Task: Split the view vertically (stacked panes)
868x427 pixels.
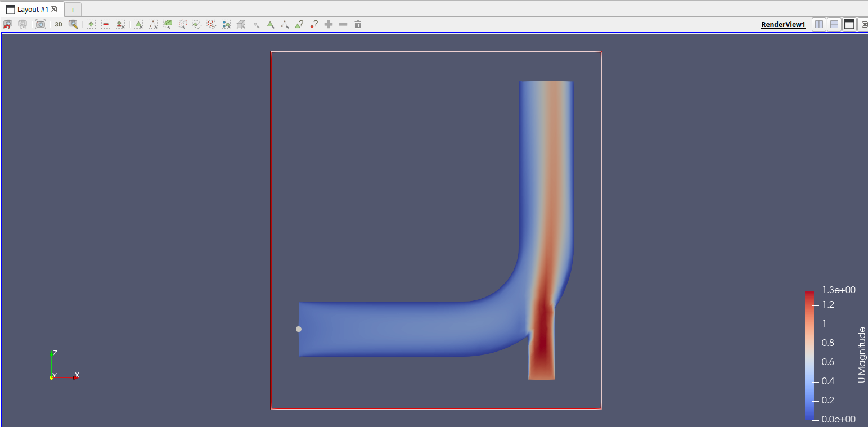Action: (x=834, y=24)
